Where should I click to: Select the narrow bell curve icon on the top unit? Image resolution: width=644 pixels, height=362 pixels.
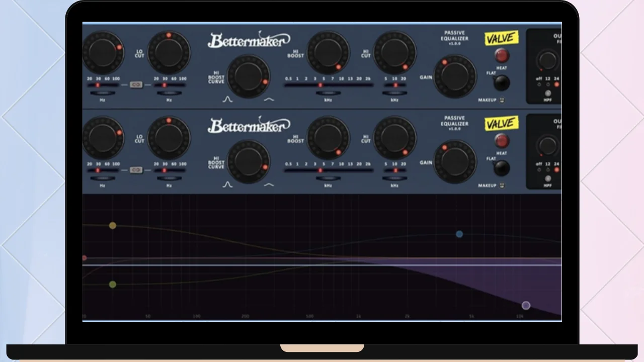227,99
